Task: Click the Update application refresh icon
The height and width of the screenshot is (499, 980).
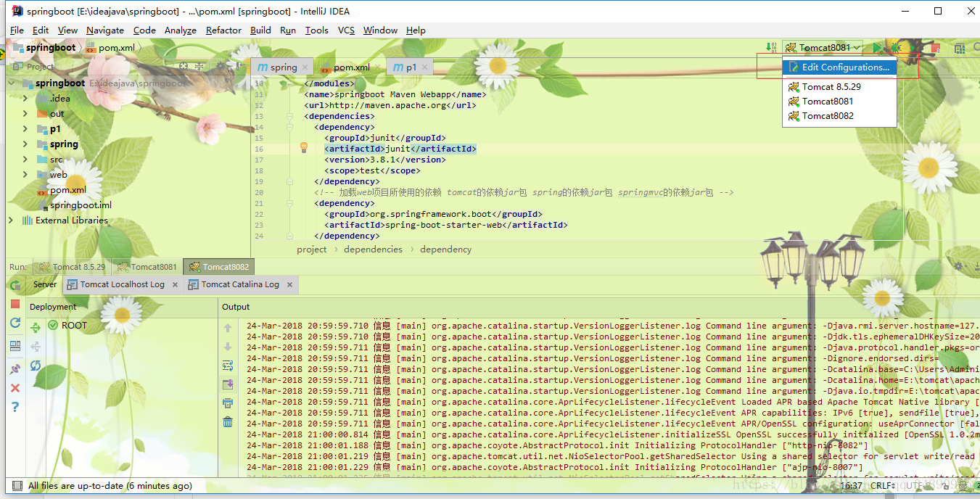Action: (15, 323)
